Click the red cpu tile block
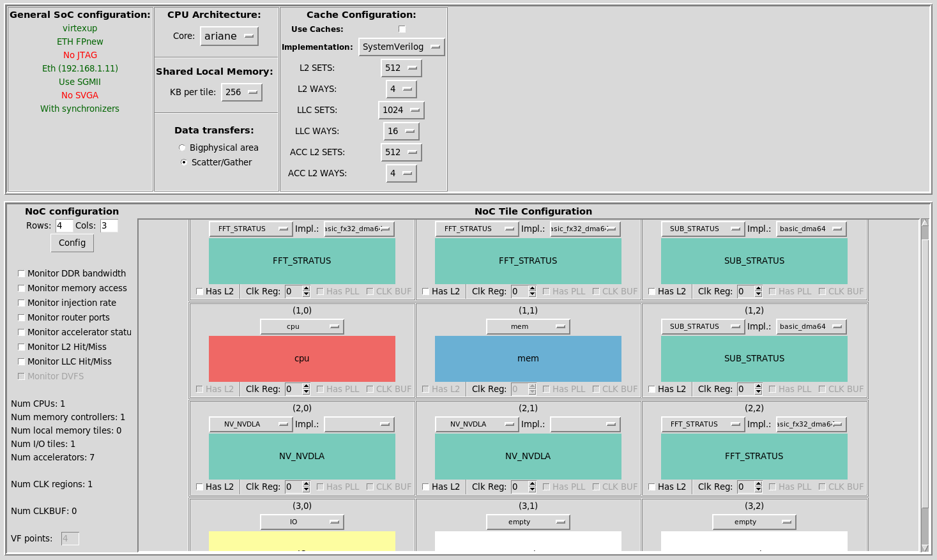This screenshot has width=937, height=560. tap(302, 358)
